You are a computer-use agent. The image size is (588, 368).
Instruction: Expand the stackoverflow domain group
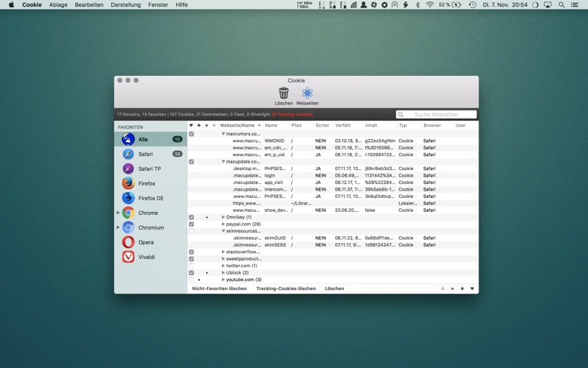(223, 252)
